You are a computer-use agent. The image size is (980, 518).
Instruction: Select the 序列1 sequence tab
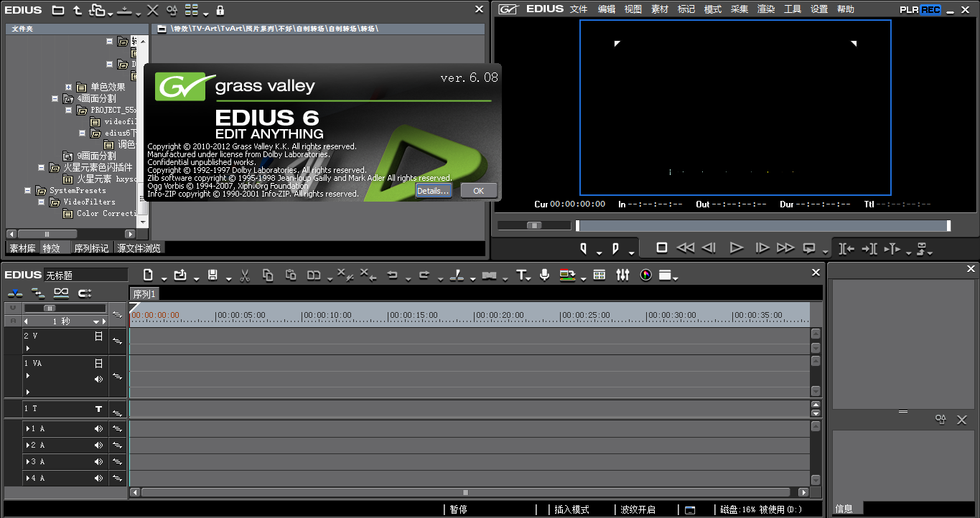pyautogui.click(x=144, y=294)
